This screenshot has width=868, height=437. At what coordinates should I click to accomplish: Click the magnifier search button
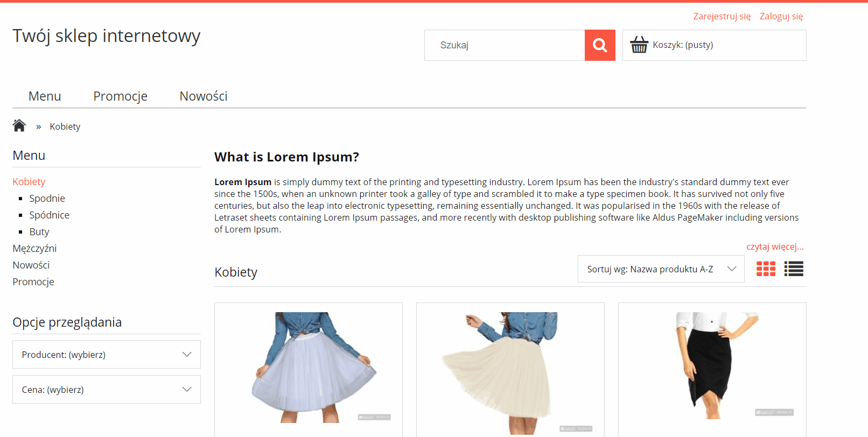click(600, 45)
